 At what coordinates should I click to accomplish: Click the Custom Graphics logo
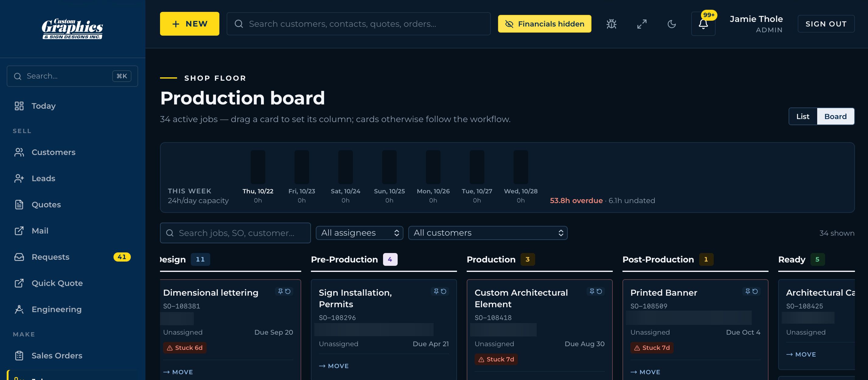coord(72,29)
